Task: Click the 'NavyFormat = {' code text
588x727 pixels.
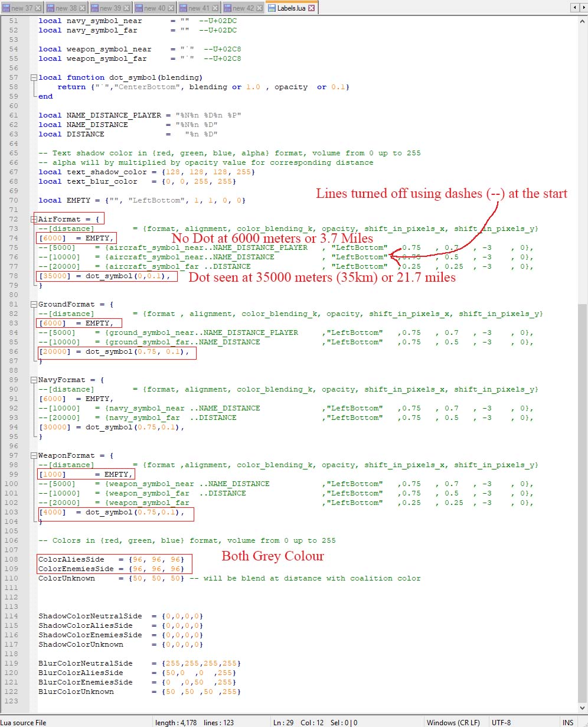Action: pyautogui.click(x=71, y=380)
